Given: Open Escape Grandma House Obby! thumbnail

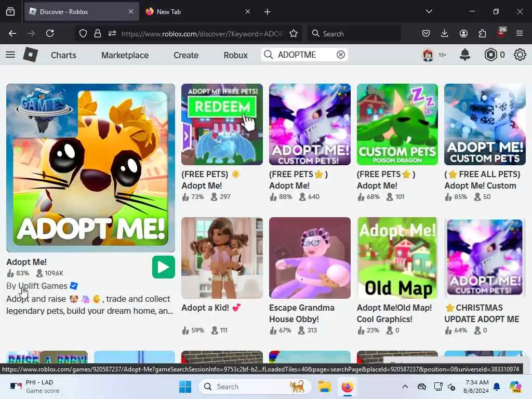Looking at the screenshot, I should click(310, 258).
